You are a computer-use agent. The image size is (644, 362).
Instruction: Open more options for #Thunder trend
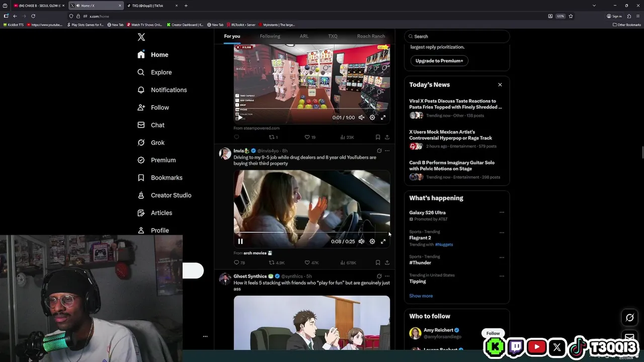click(x=502, y=257)
